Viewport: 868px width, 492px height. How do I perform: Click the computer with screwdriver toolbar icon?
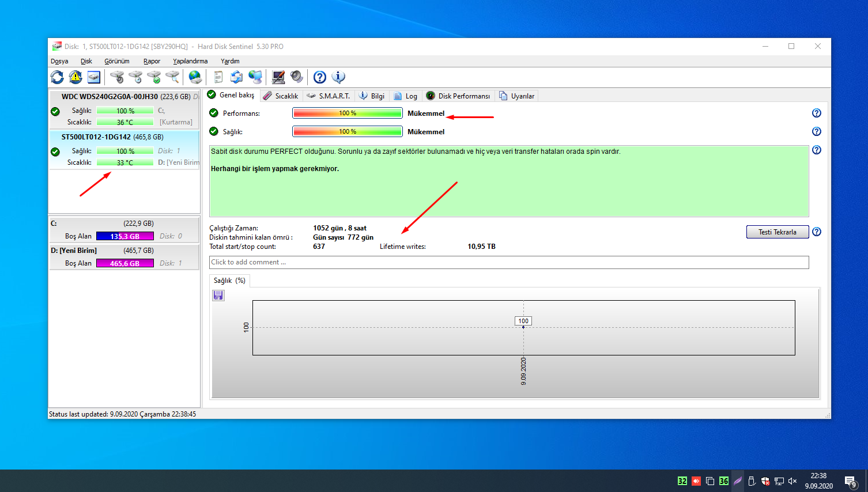(278, 77)
